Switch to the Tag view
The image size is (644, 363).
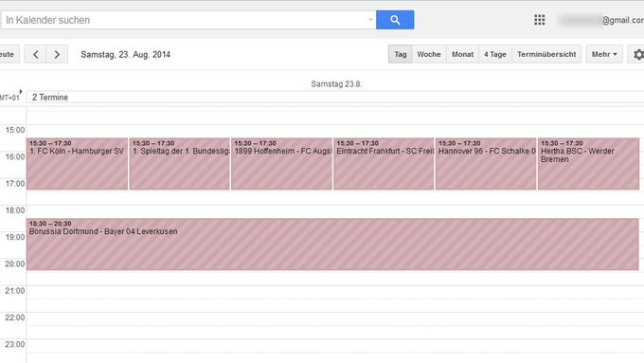400,54
